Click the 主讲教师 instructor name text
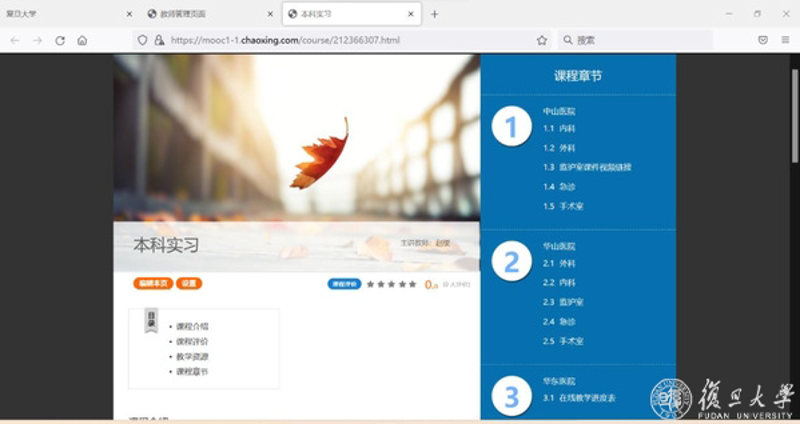This screenshot has height=424, width=800. 426,243
